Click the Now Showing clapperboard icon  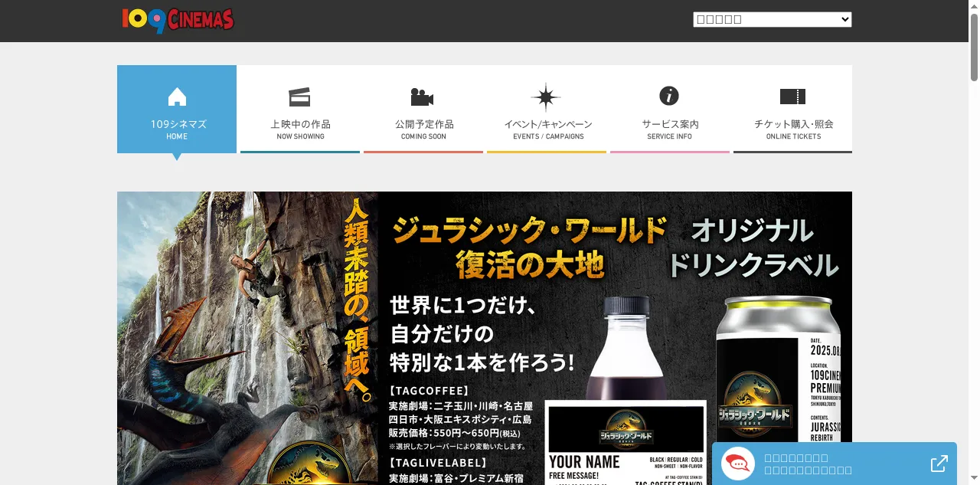tap(299, 97)
